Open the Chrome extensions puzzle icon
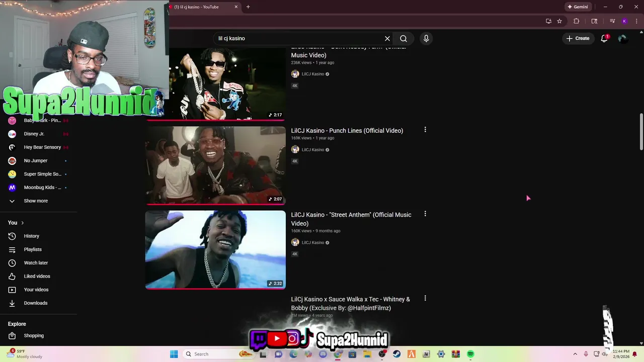The height and width of the screenshot is (362, 644). tap(577, 21)
